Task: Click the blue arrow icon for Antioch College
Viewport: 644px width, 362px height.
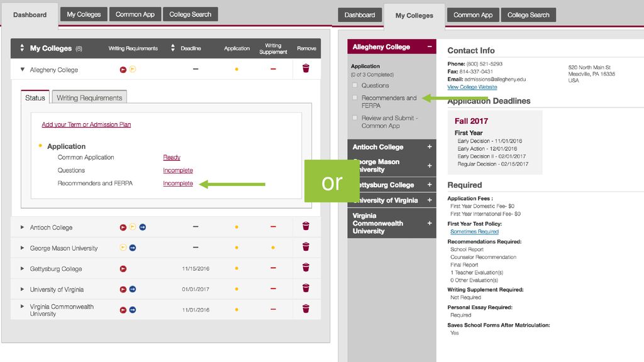Action: click(x=143, y=227)
